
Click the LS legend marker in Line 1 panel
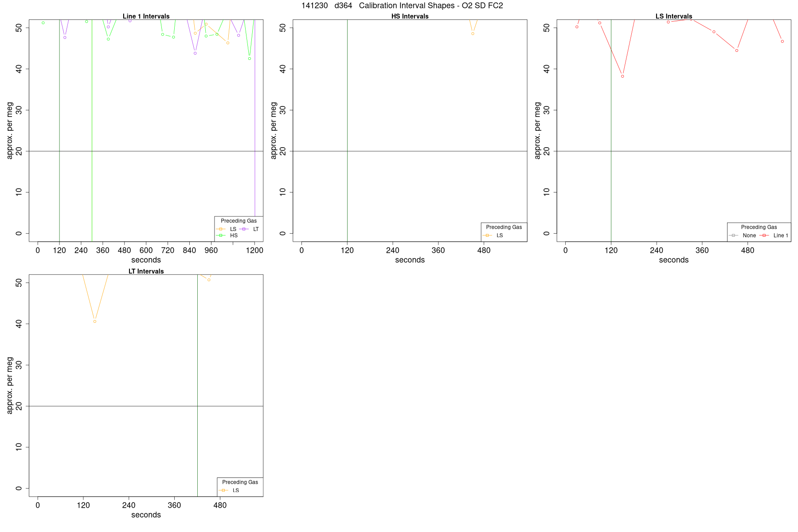tap(221, 229)
